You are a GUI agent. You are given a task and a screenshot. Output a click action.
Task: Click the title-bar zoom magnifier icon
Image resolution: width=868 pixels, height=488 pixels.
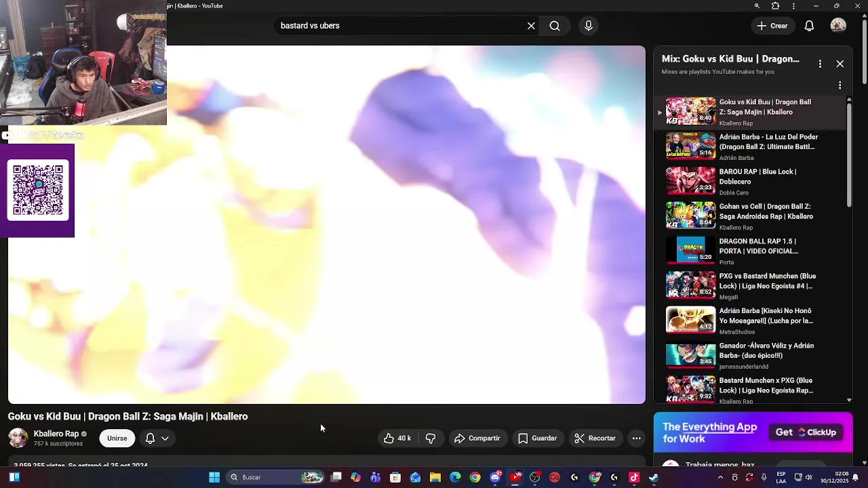tap(757, 6)
